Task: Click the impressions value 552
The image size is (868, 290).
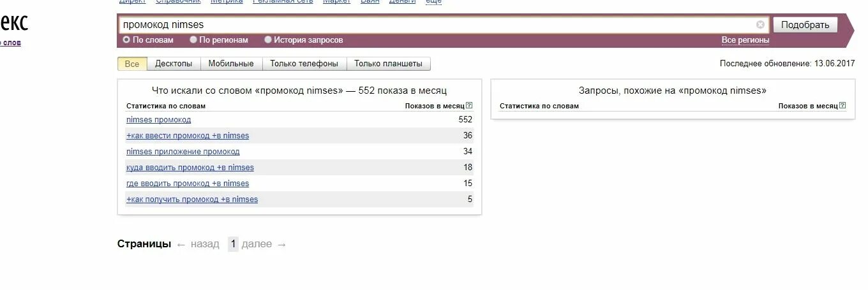Action: pyautogui.click(x=465, y=120)
